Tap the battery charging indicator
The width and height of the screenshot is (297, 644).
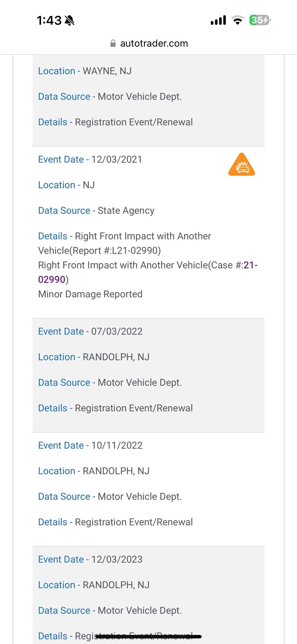click(x=260, y=20)
